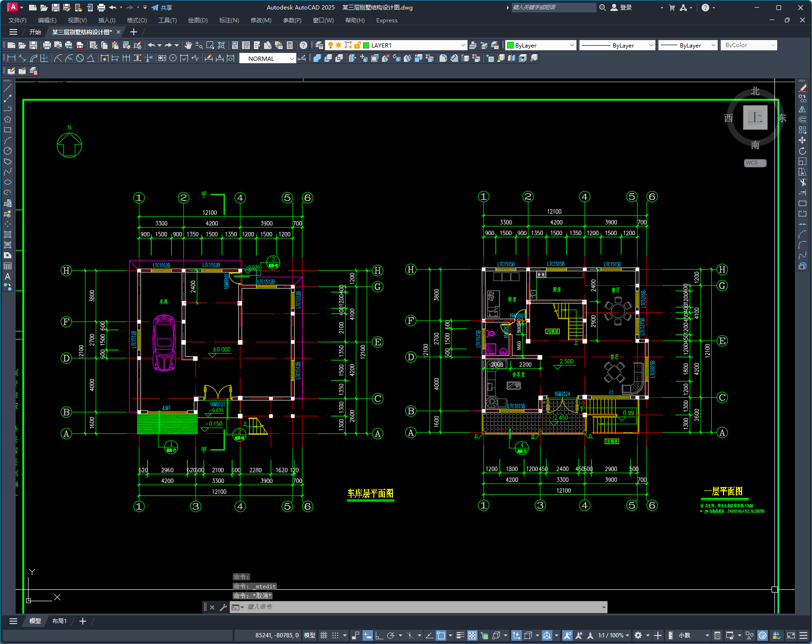Select the Rectangle draw tool
The image size is (812, 644).
coord(8,130)
